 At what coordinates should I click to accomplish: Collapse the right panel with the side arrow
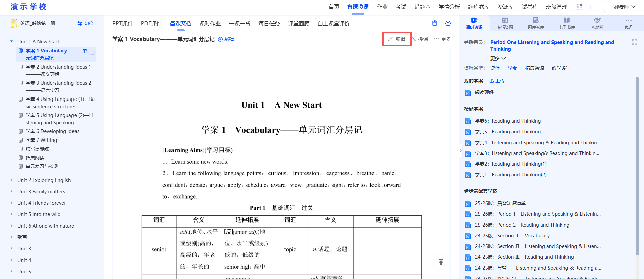460,151
